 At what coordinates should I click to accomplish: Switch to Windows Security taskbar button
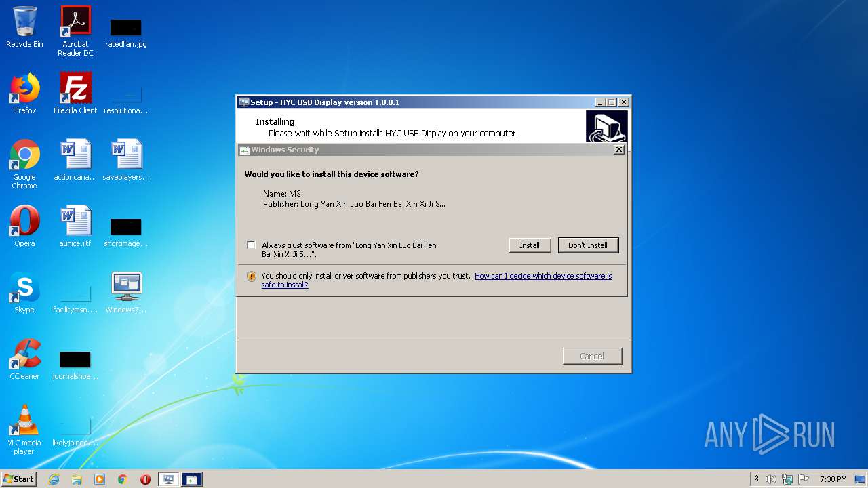pyautogui.click(x=191, y=479)
